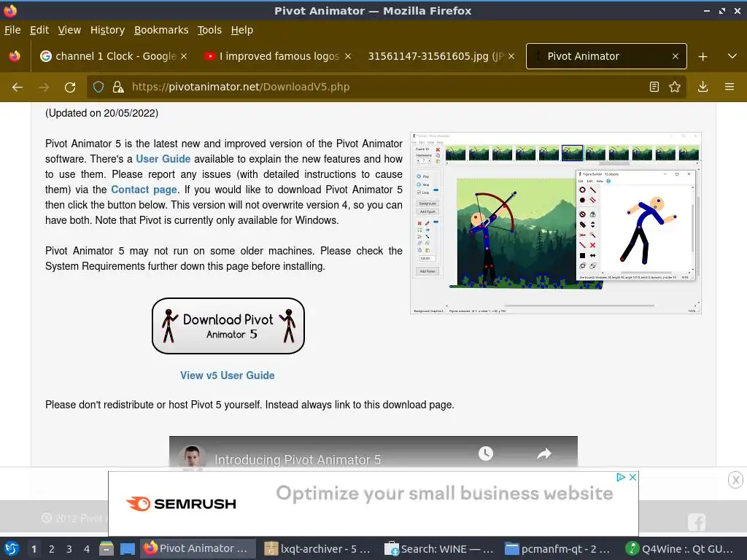Click Download Pivot Animator 5 button
The width and height of the screenshot is (747, 560).
click(228, 326)
